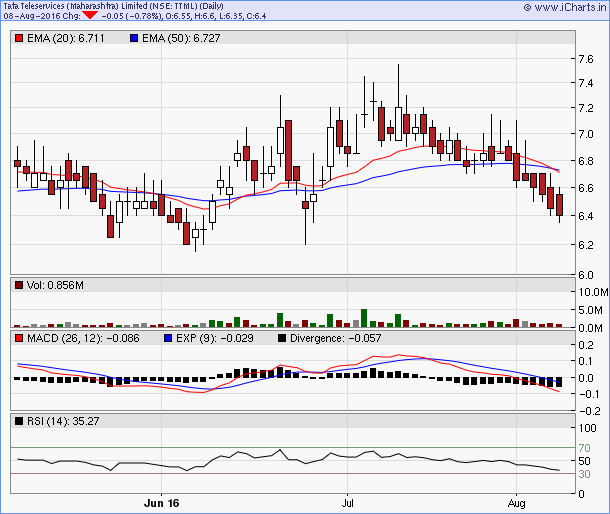
Task: Click the 08-Aug-2016 Chg date text
Action: pos(42,16)
